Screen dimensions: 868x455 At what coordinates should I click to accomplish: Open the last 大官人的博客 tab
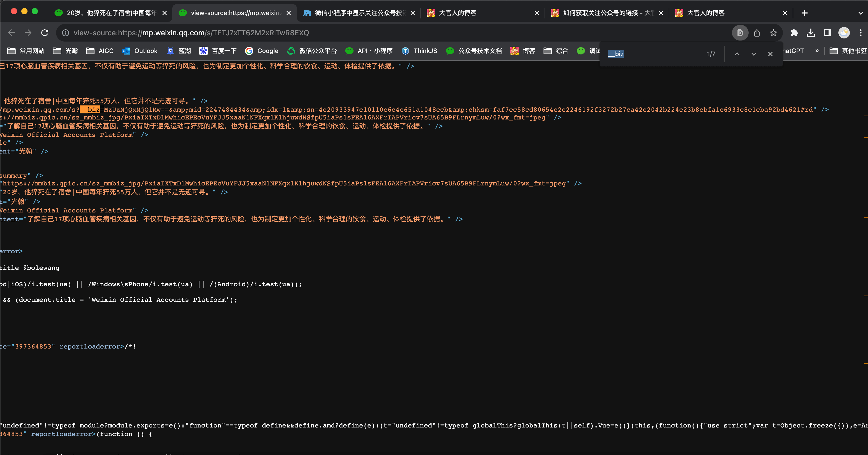coord(731,13)
